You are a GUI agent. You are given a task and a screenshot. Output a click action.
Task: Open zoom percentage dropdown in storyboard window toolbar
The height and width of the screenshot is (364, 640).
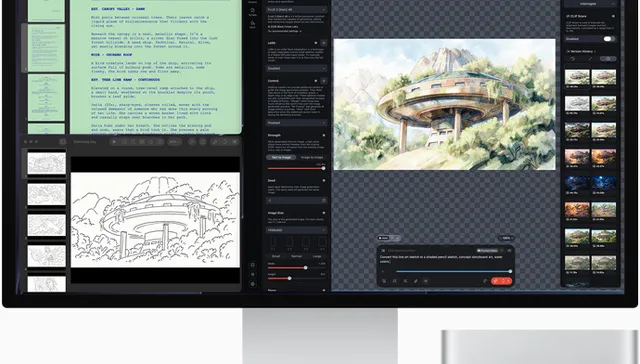[174, 142]
